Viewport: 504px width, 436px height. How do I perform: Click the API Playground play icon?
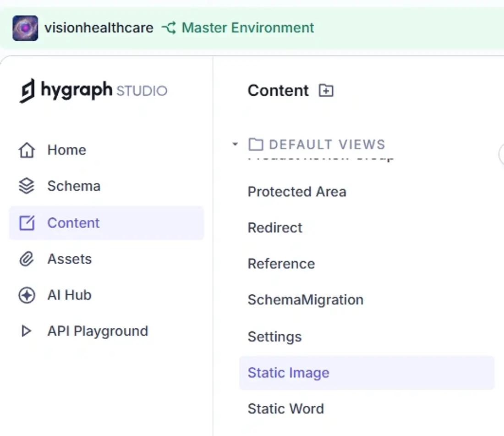(x=27, y=331)
